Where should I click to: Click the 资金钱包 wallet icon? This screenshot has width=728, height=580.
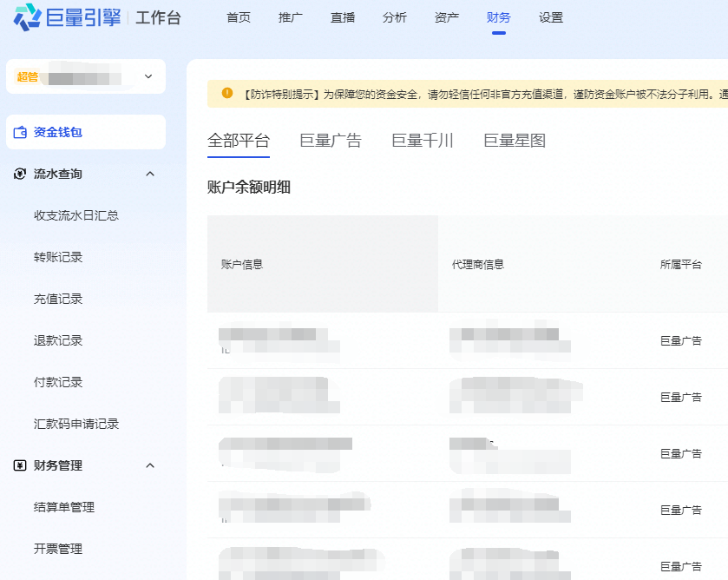(20, 133)
